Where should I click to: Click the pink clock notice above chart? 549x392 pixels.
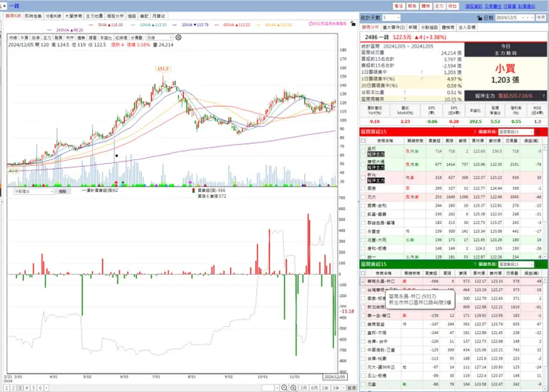[x=328, y=24]
